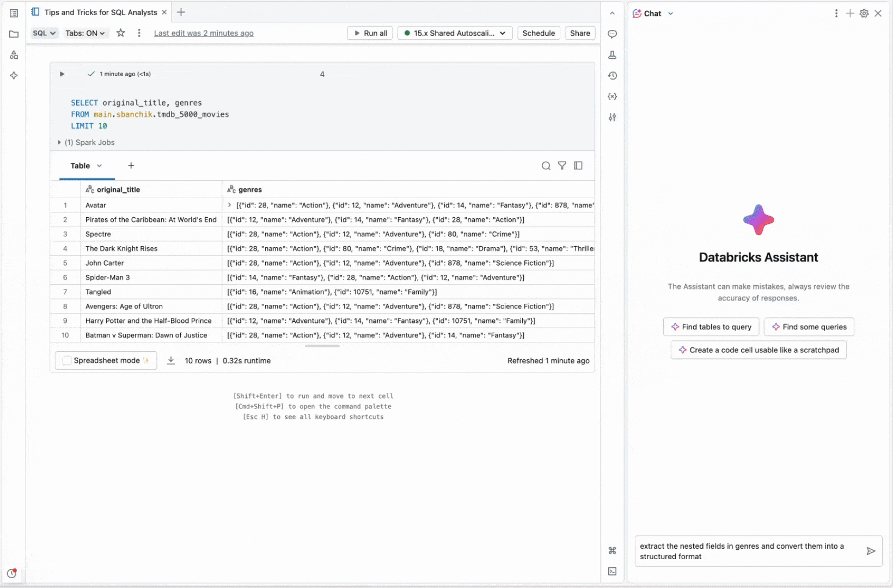The width and height of the screenshot is (893, 588).
Task: Open the notebook table of contents panel
Action: tap(14, 13)
